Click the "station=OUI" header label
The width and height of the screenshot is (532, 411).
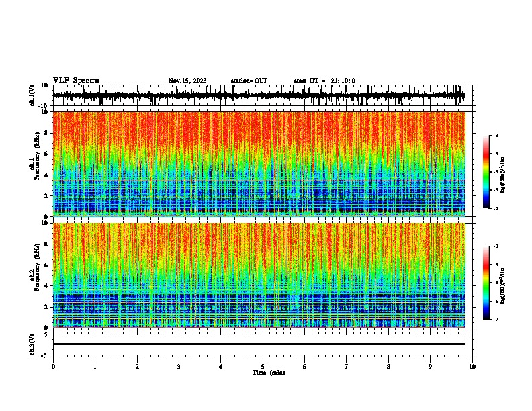pos(249,81)
